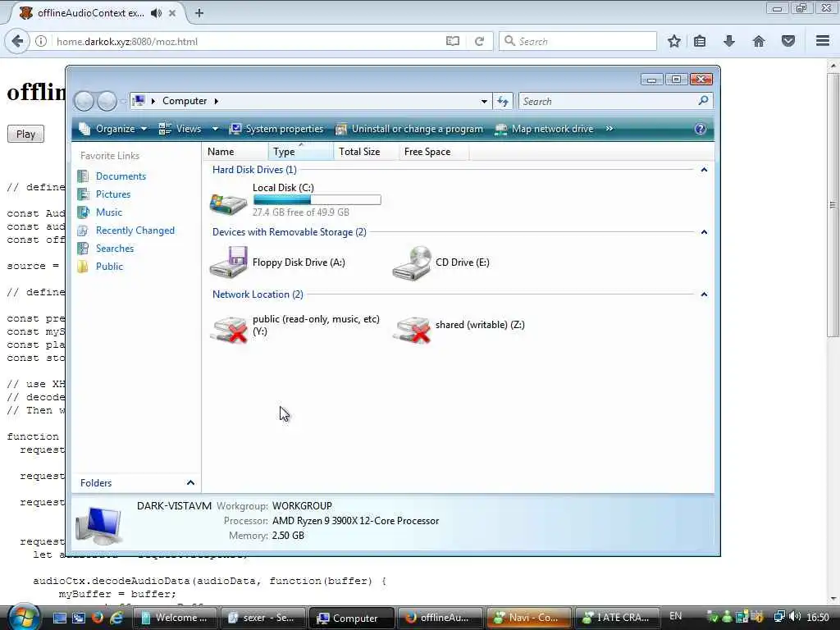Open a new Firefox tab with plus

tap(199, 13)
